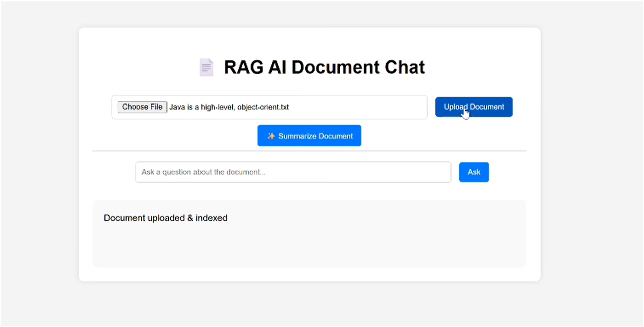Click the document icon beside the title

click(x=206, y=67)
